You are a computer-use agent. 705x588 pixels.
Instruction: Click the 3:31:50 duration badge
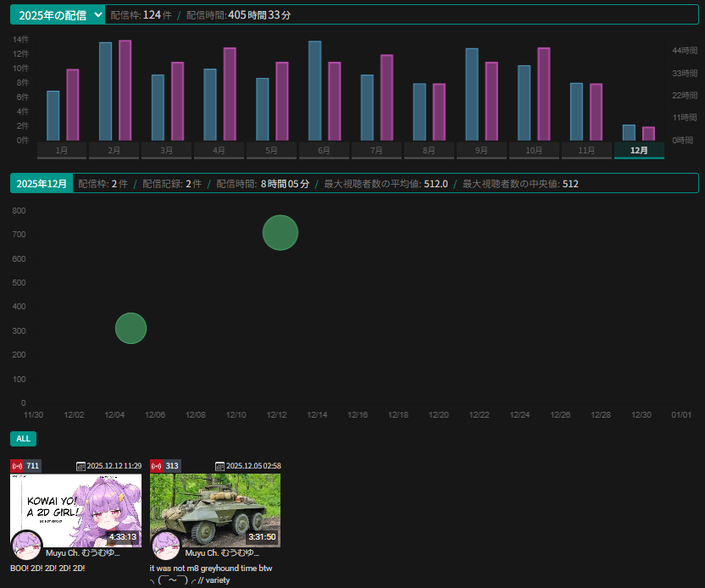(262, 537)
